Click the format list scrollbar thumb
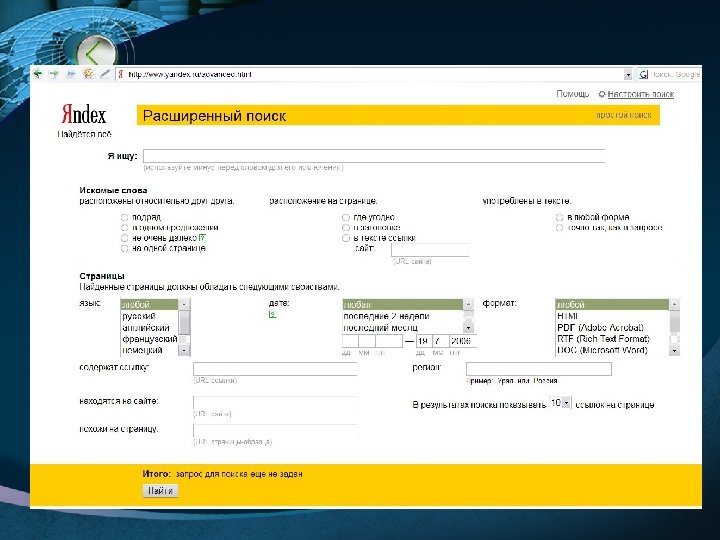The height and width of the screenshot is (540, 720). pos(674,320)
